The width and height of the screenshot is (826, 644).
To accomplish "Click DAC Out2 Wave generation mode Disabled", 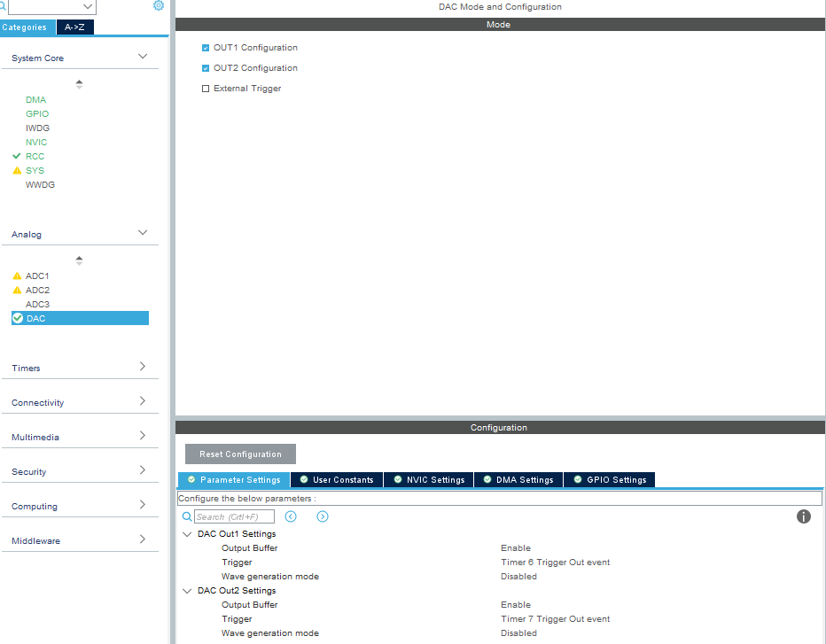I will (x=518, y=633).
